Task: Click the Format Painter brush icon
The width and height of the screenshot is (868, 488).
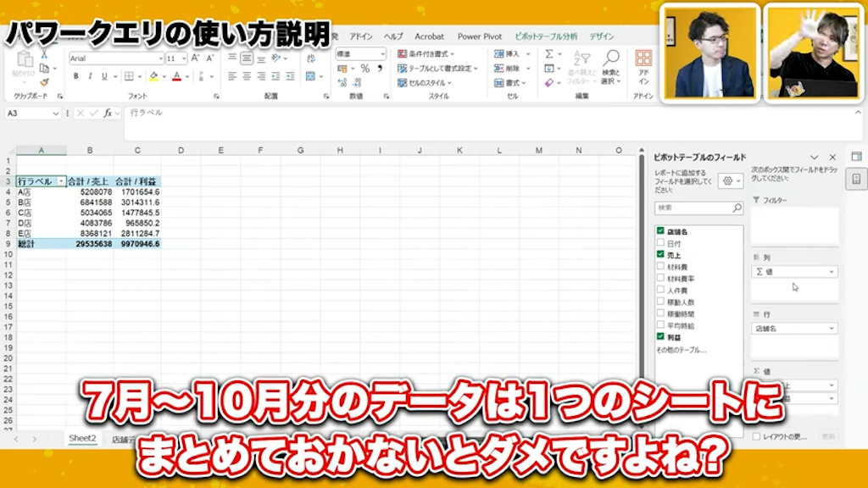Action: point(44,83)
